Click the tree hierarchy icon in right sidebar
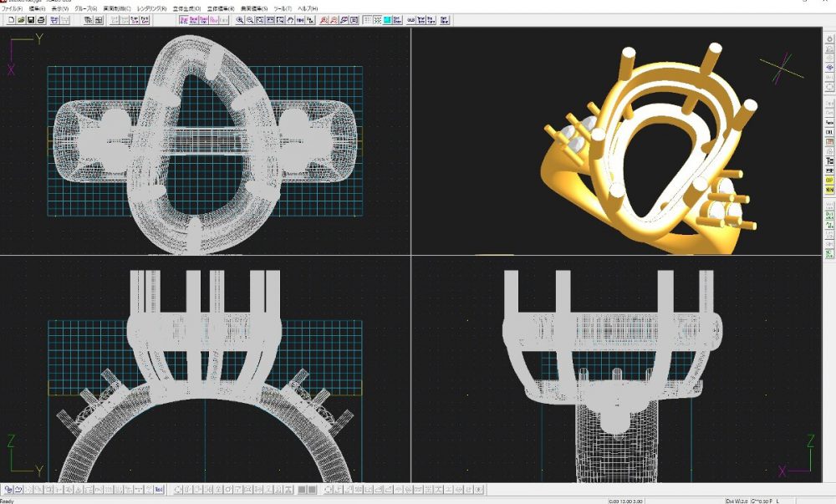836x504 pixels. pos(829,160)
